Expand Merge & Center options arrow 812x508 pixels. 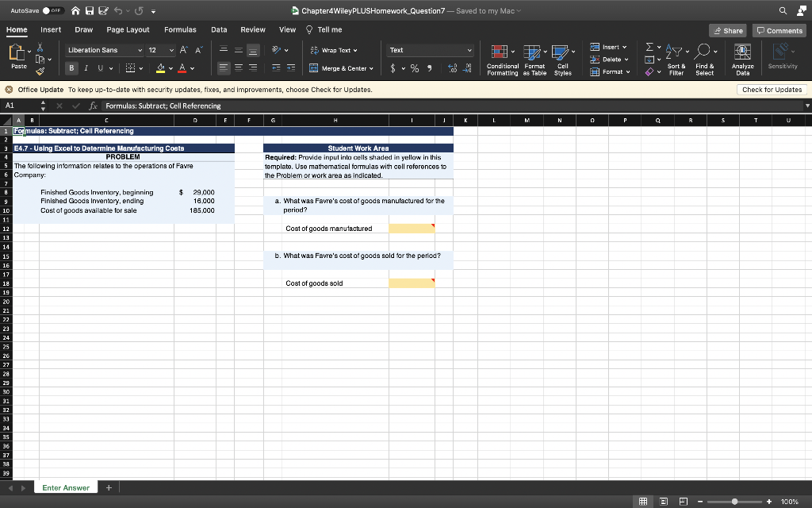371,68
